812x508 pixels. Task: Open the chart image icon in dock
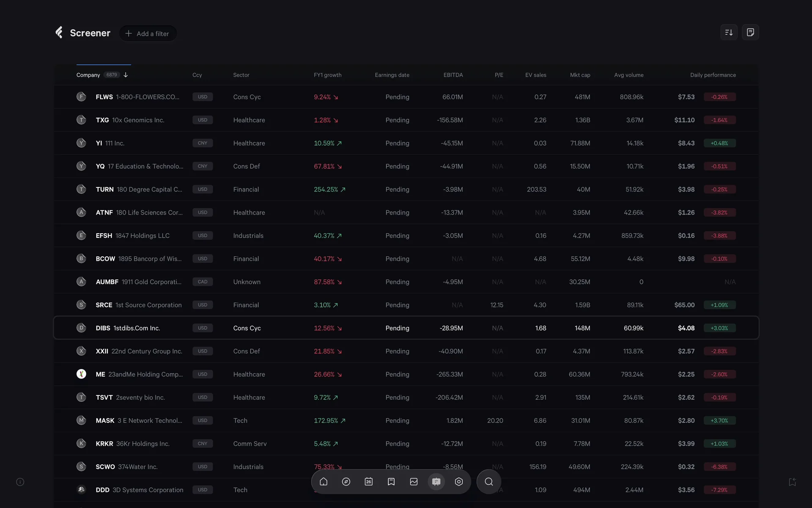tap(414, 482)
